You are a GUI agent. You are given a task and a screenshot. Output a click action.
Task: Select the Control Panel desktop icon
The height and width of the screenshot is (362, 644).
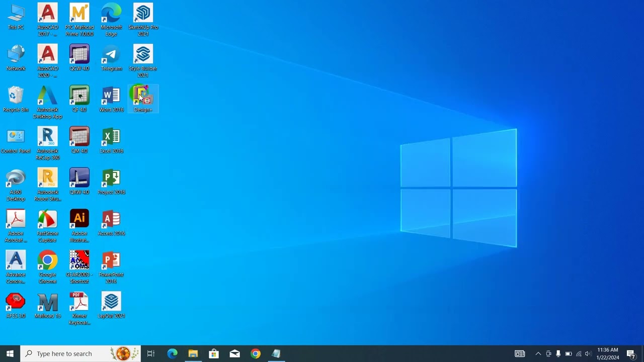[x=16, y=141]
